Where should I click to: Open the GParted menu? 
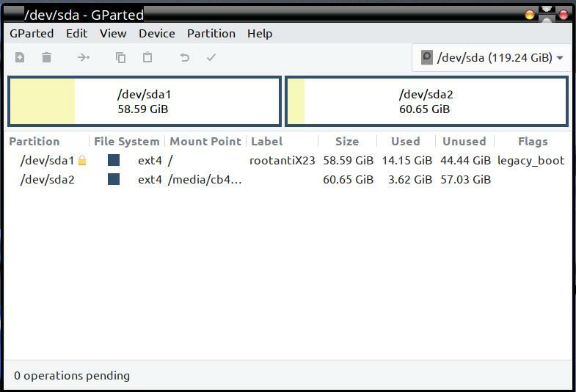click(x=32, y=34)
